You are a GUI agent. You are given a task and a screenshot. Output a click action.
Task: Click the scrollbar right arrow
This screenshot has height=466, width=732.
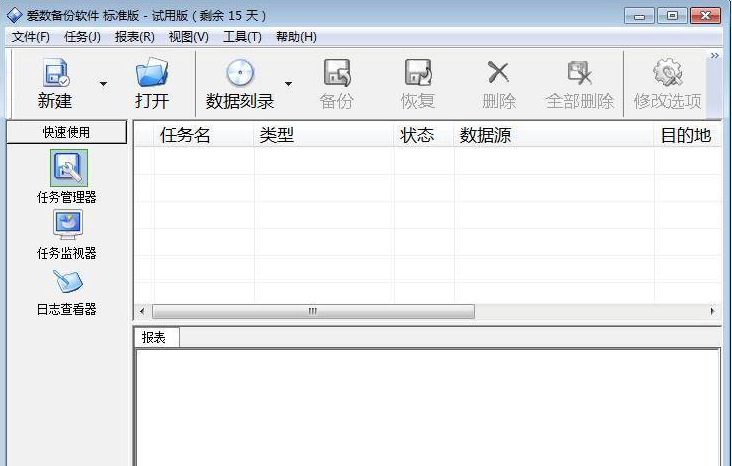[712, 311]
